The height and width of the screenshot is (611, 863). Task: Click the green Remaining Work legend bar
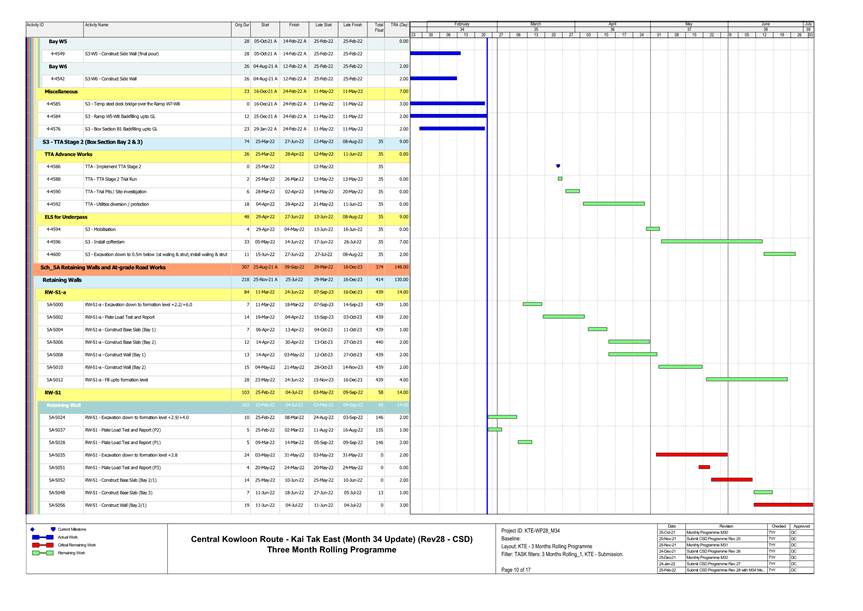coord(40,552)
